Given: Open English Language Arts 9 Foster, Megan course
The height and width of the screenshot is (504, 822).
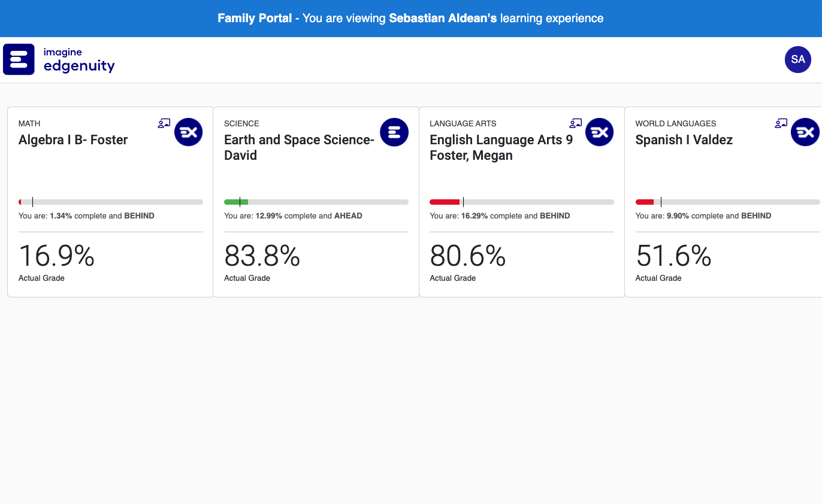Looking at the screenshot, I should pos(501,147).
